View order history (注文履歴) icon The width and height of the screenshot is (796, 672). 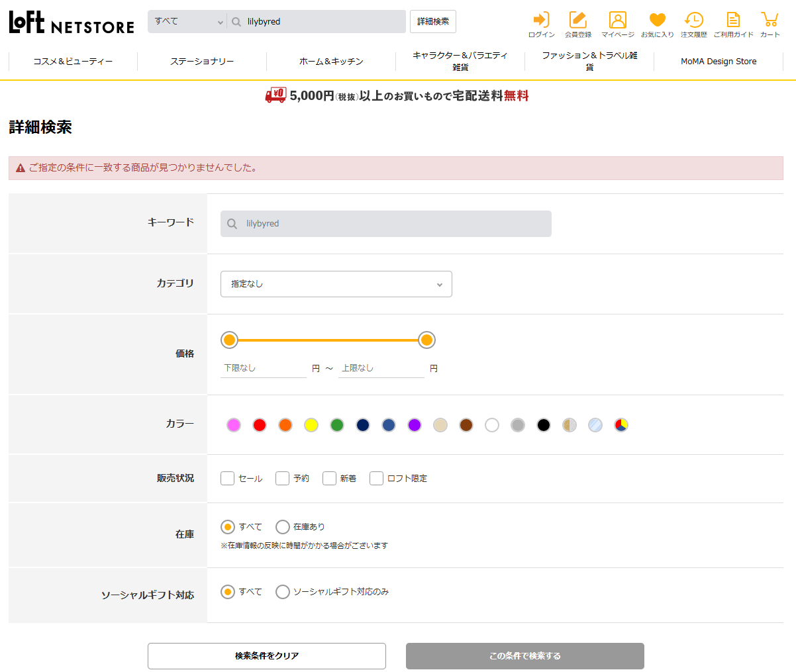[694, 24]
